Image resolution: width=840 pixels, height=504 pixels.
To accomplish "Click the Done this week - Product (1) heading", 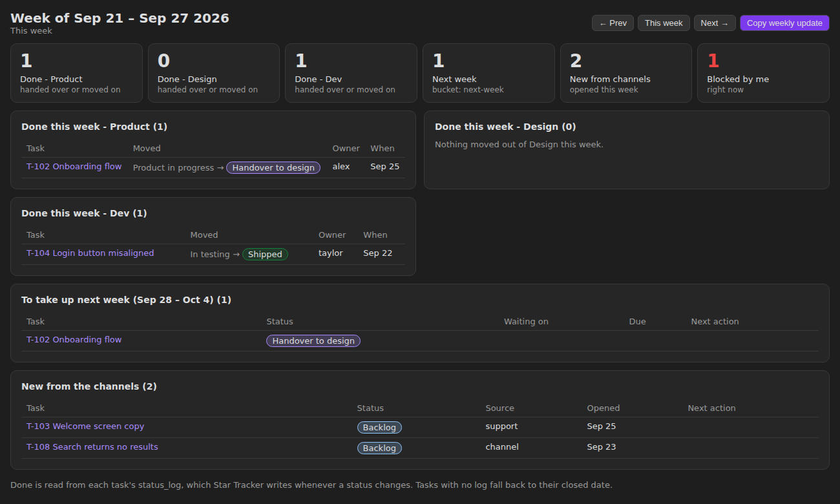I will 94,127.
